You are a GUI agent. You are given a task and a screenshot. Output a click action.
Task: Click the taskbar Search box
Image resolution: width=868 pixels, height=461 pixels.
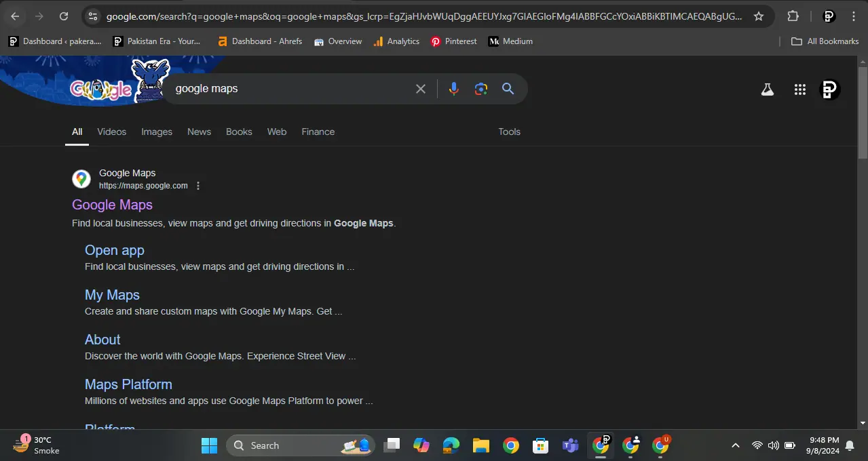tap(300, 445)
